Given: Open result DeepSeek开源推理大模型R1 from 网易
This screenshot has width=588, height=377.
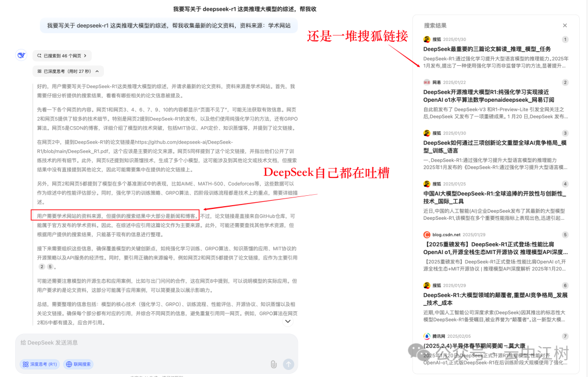Looking at the screenshot, I should [x=488, y=96].
